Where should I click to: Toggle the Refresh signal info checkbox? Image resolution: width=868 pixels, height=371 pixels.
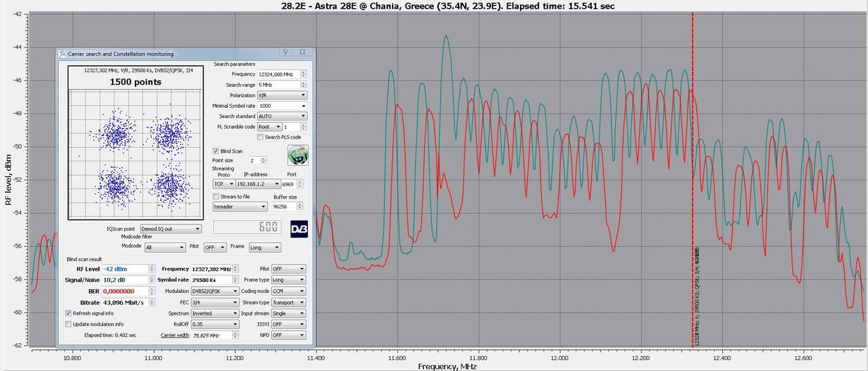(68, 313)
